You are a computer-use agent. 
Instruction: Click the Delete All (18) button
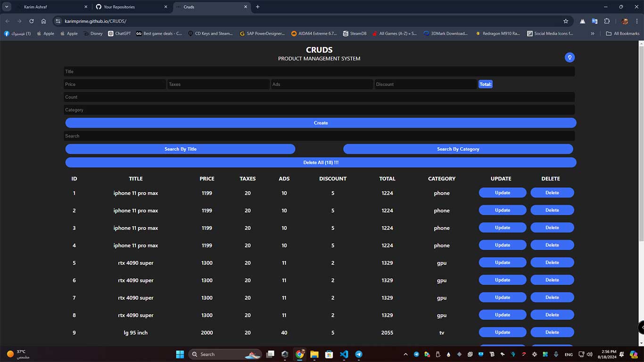[321, 163]
